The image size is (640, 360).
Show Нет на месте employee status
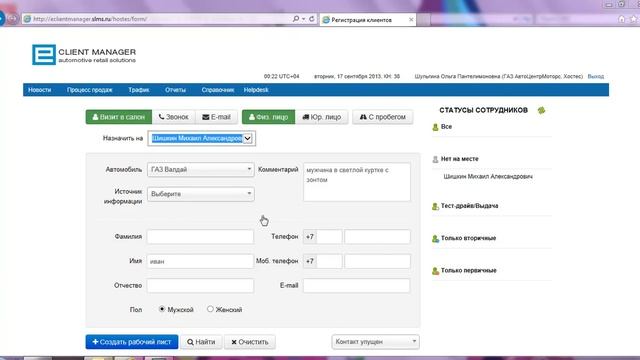pos(460,159)
